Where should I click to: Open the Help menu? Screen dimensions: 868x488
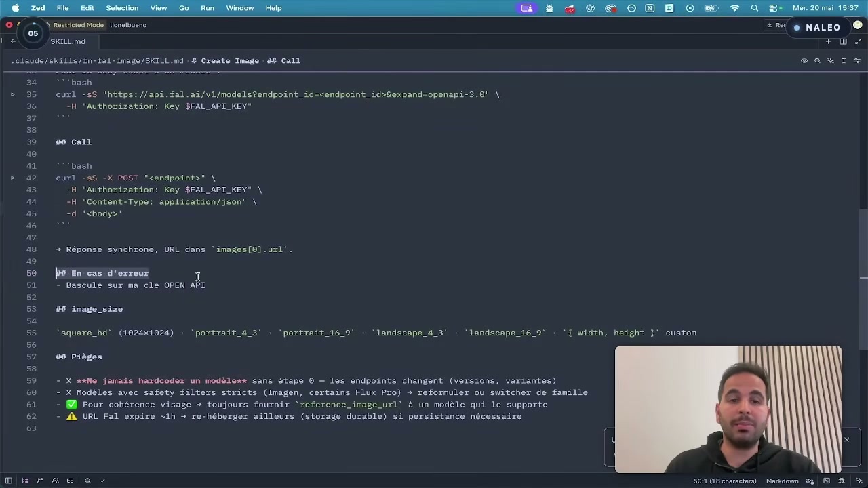[273, 8]
